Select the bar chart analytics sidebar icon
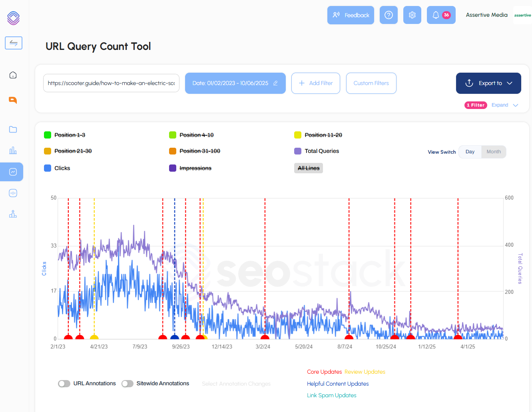This screenshot has width=532, height=412. (12, 151)
